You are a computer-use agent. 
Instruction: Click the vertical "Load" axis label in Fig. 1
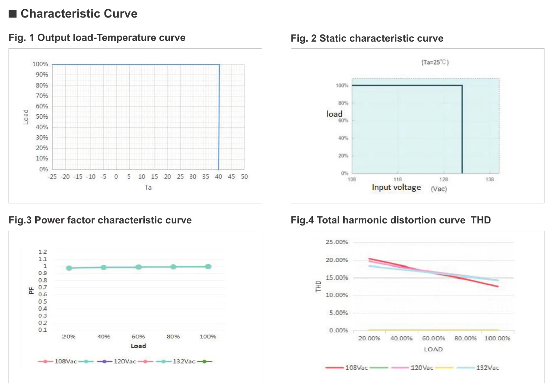coord(25,117)
